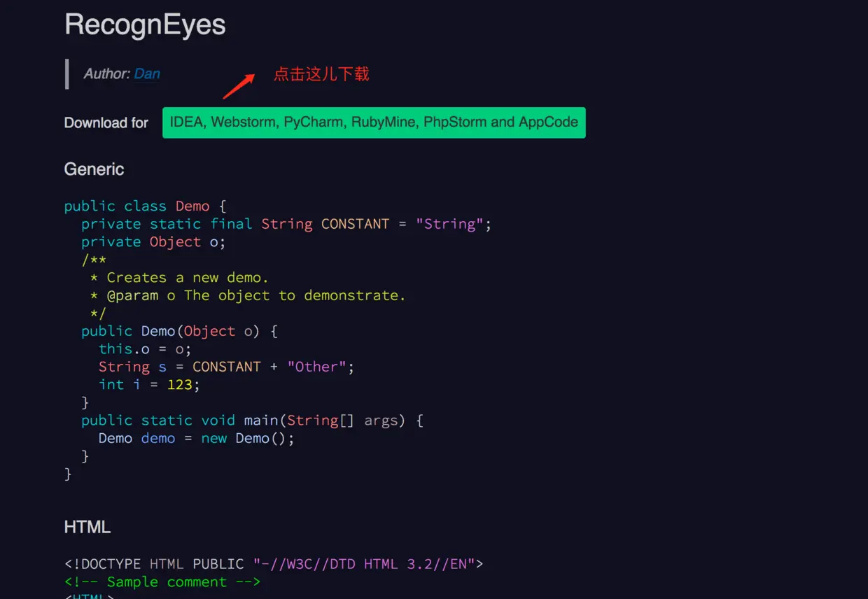Open the author Dan link
Image resolution: width=868 pixels, height=599 pixels.
click(x=147, y=73)
